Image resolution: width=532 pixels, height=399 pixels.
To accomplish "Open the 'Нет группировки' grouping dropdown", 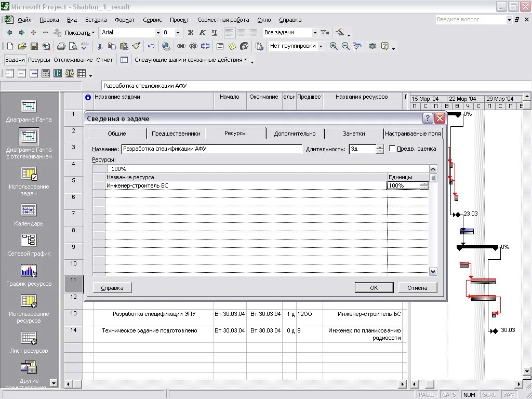I will point(321,46).
